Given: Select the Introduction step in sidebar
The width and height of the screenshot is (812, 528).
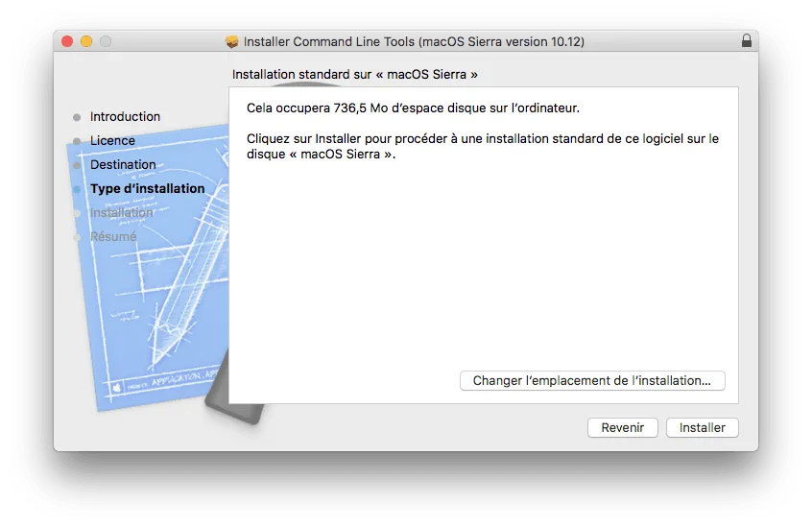Looking at the screenshot, I should pos(125,116).
